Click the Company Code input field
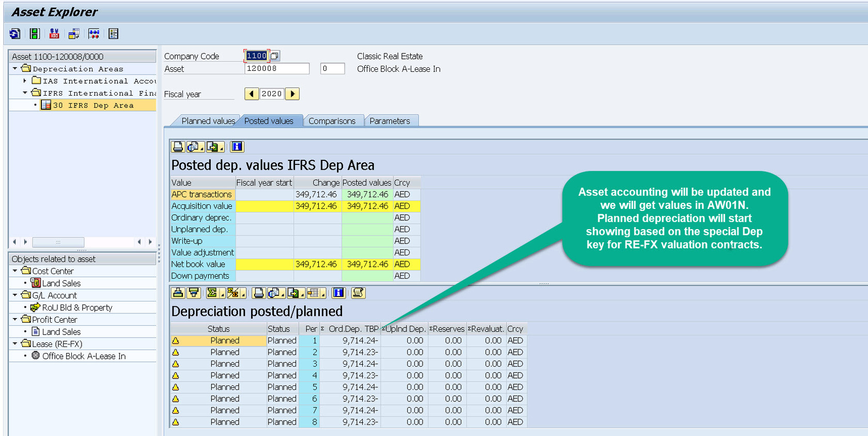The width and height of the screenshot is (868, 436). [x=257, y=56]
